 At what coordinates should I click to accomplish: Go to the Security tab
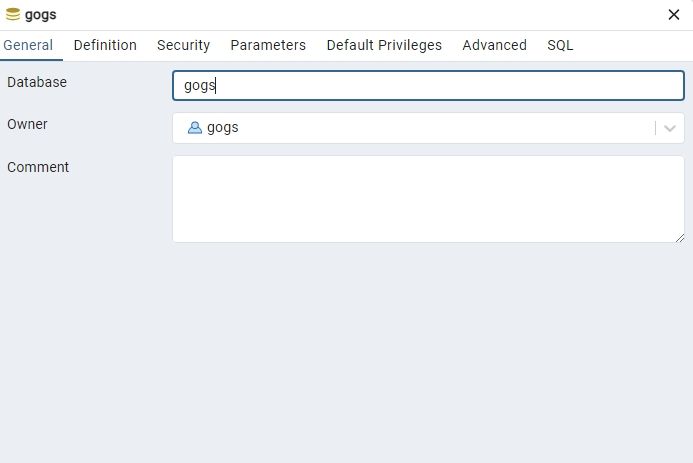183,45
